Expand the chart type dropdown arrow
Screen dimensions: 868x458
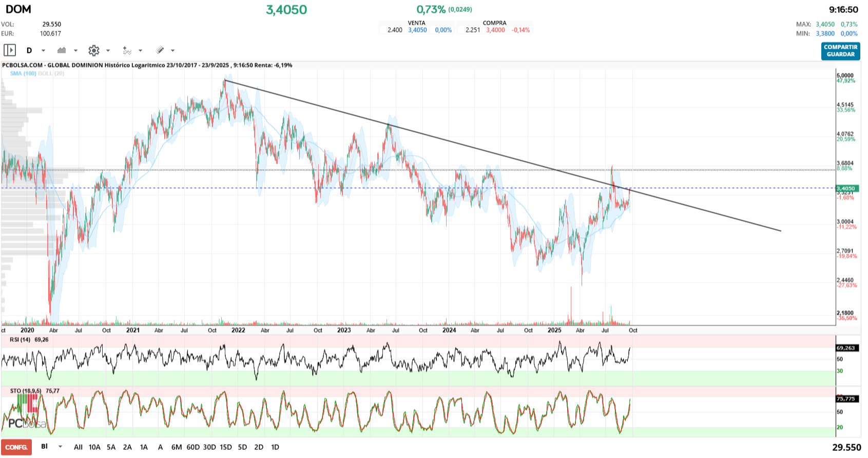(x=76, y=50)
